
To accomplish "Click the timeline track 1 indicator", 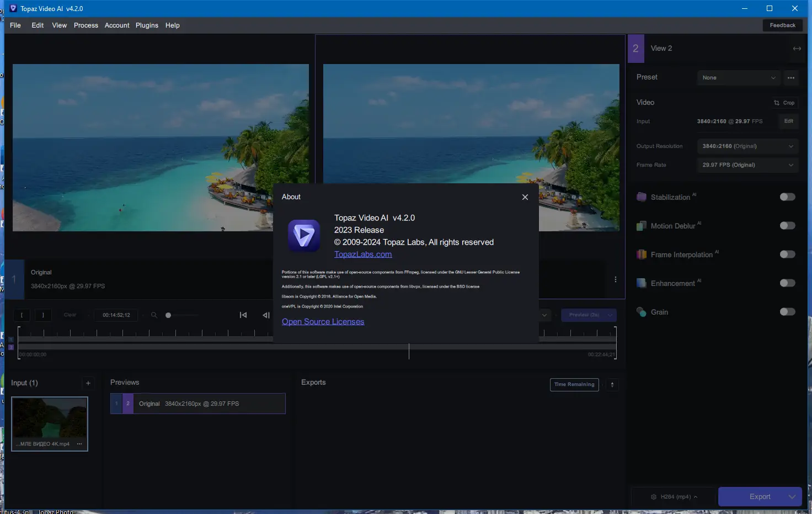I will [10, 340].
